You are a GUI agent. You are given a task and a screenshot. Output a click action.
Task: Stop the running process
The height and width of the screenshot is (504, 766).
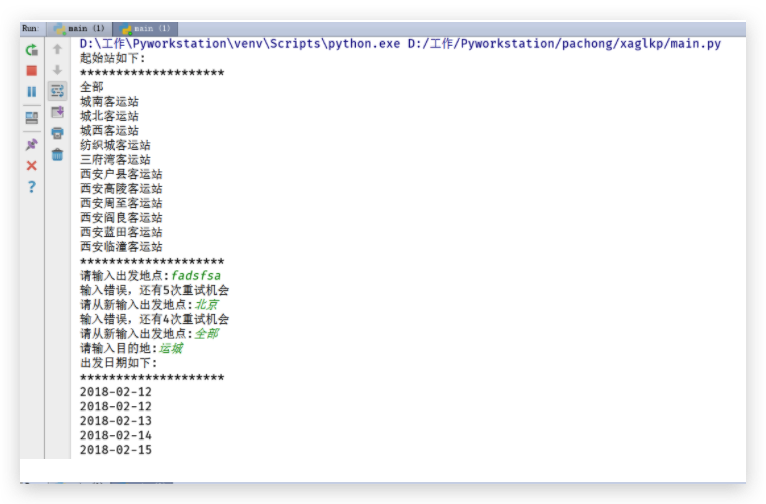tap(32, 70)
